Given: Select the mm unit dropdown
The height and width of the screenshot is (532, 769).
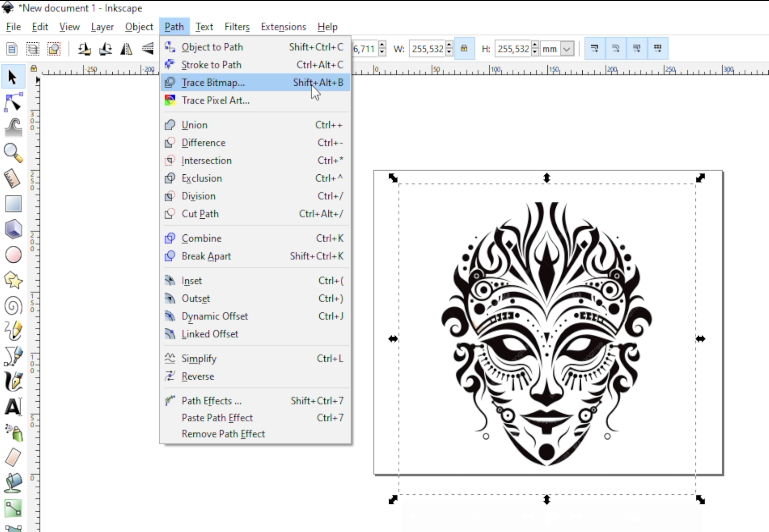Looking at the screenshot, I should pyautogui.click(x=555, y=49).
